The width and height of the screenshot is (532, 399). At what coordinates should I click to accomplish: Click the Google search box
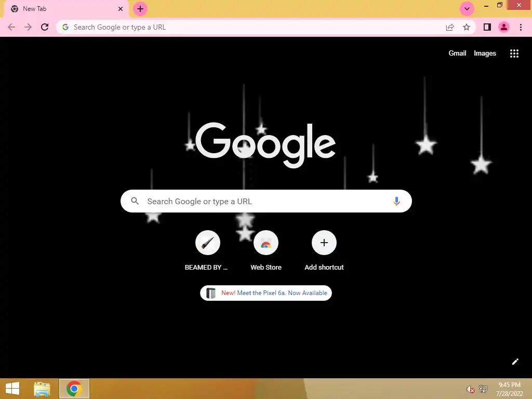(x=266, y=201)
